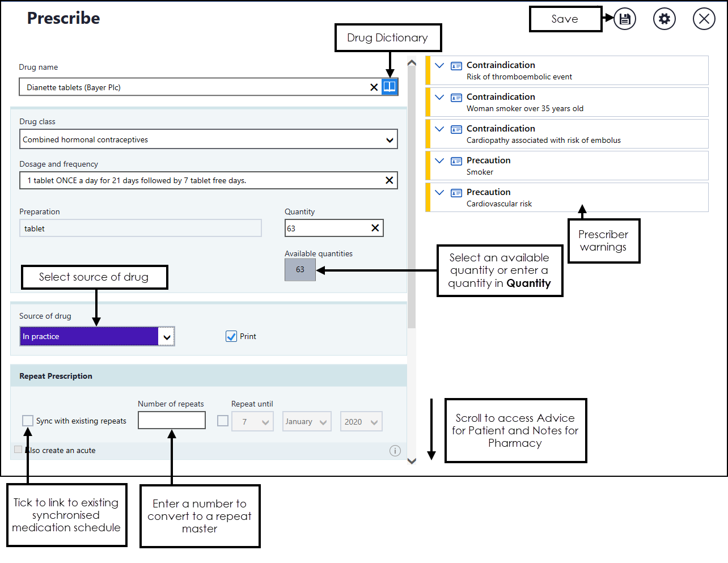Click the Number of repeats field

point(171,421)
